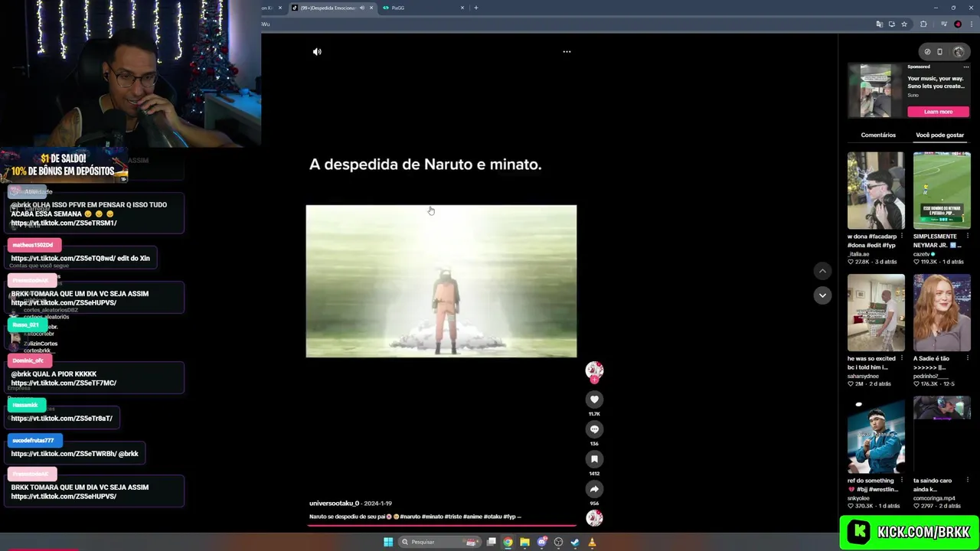The height and width of the screenshot is (551, 980).
Task: Mute the TikTok video with speaker icon
Action: [x=317, y=52]
